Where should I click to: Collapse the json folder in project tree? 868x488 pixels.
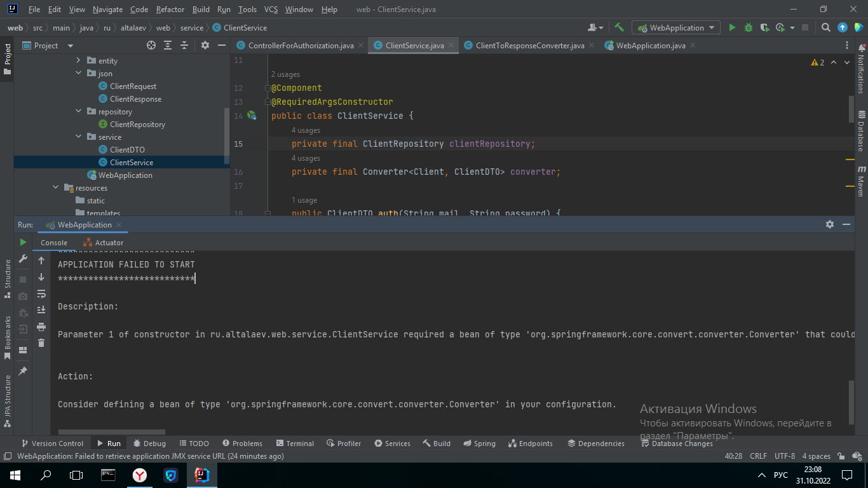(x=79, y=74)
